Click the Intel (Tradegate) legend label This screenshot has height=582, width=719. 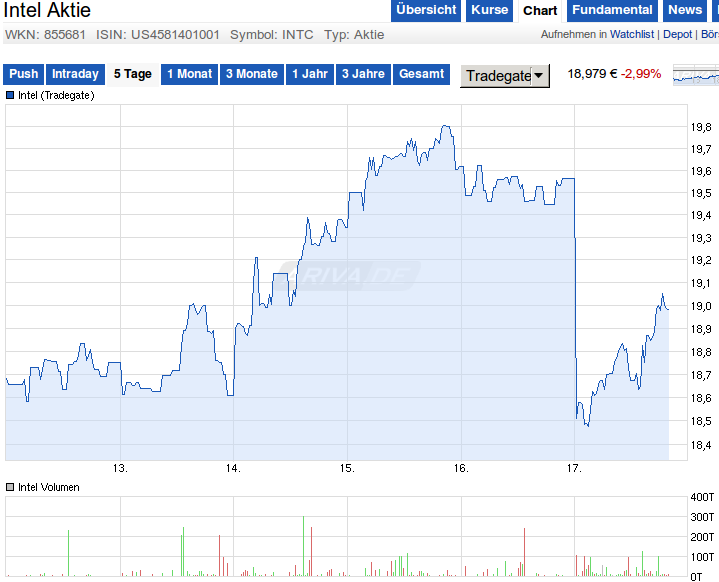click(x=56, y=95)
